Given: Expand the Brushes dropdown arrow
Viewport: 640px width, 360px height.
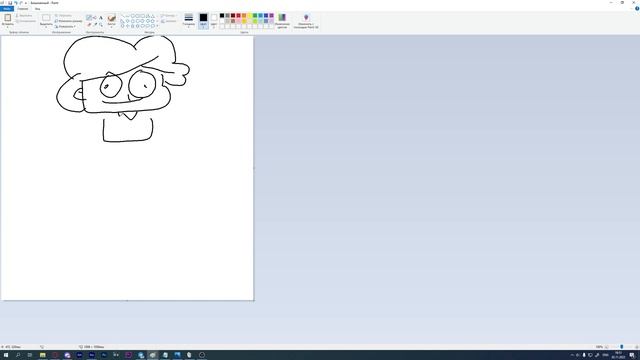Looking at the screenshot, I should pyautogui.click(x=111, y=27).
